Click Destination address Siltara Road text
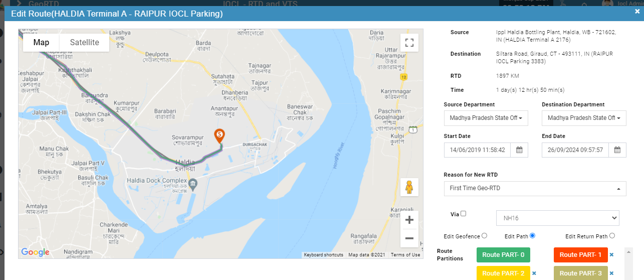This screenshot has height=280, width=644. pos(554,57)
